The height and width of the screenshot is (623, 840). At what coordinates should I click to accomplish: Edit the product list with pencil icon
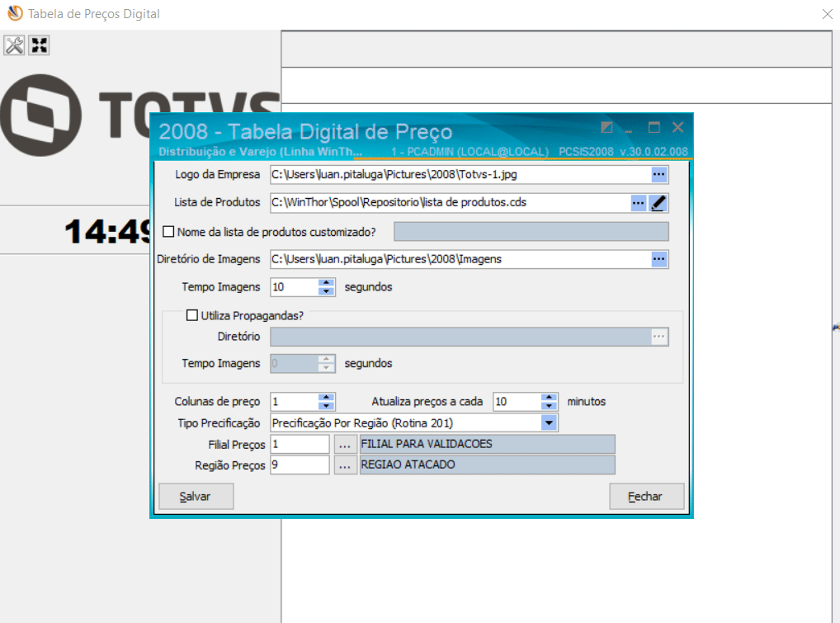658,203
